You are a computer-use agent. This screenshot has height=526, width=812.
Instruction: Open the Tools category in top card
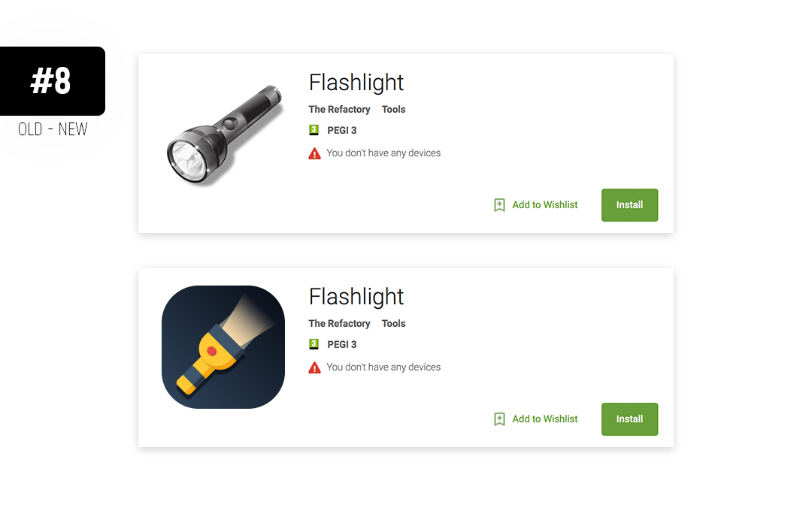(x=393, y=109)
